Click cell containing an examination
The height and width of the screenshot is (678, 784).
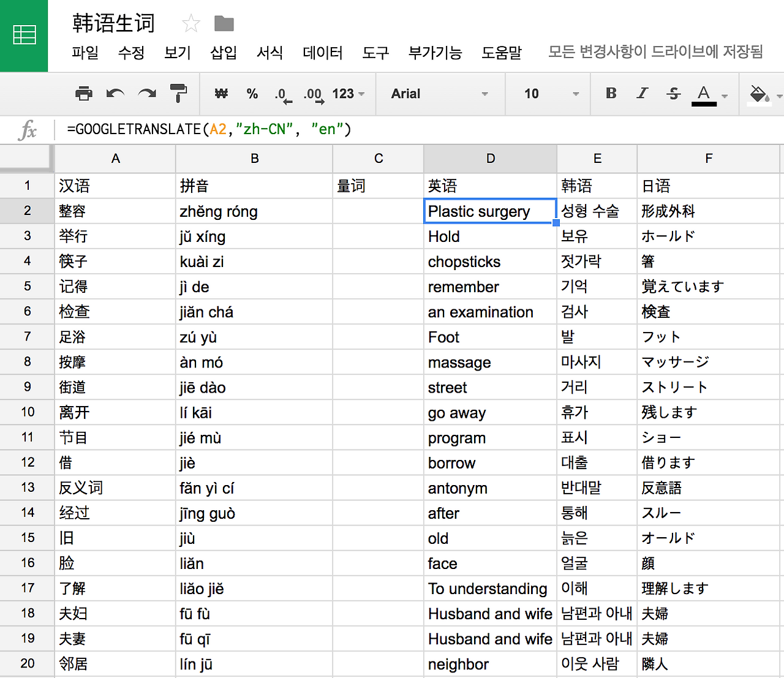point(490,312)
